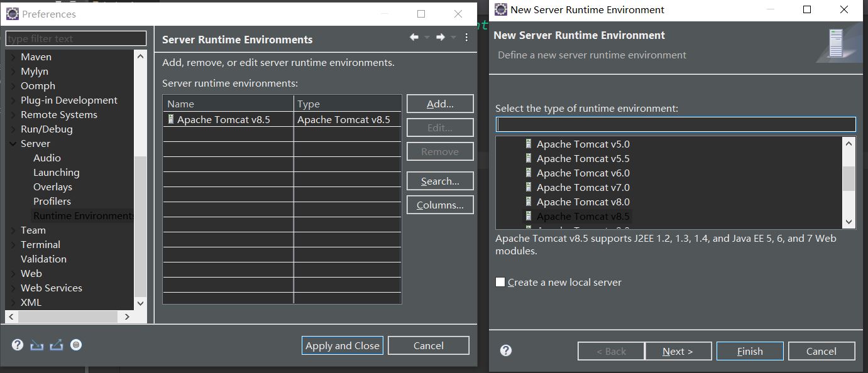Image resolution: width=868 pixels, height=373 pixels.
Task: Click the Tomcat icon in Name table cell
Action: point(170,119)
